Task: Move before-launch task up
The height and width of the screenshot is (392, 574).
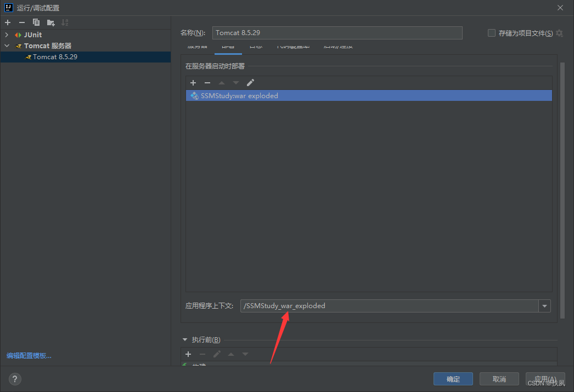Action: (x=231, y=354)
